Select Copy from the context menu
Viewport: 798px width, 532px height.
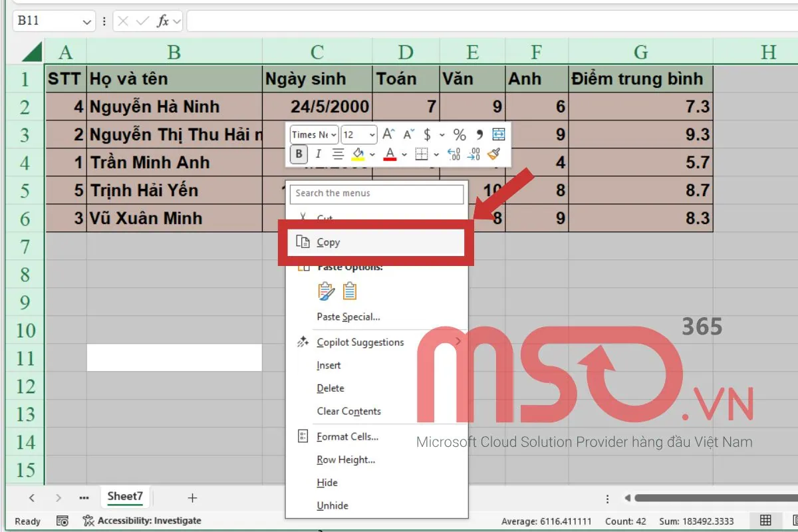click(x=327, y=242)
